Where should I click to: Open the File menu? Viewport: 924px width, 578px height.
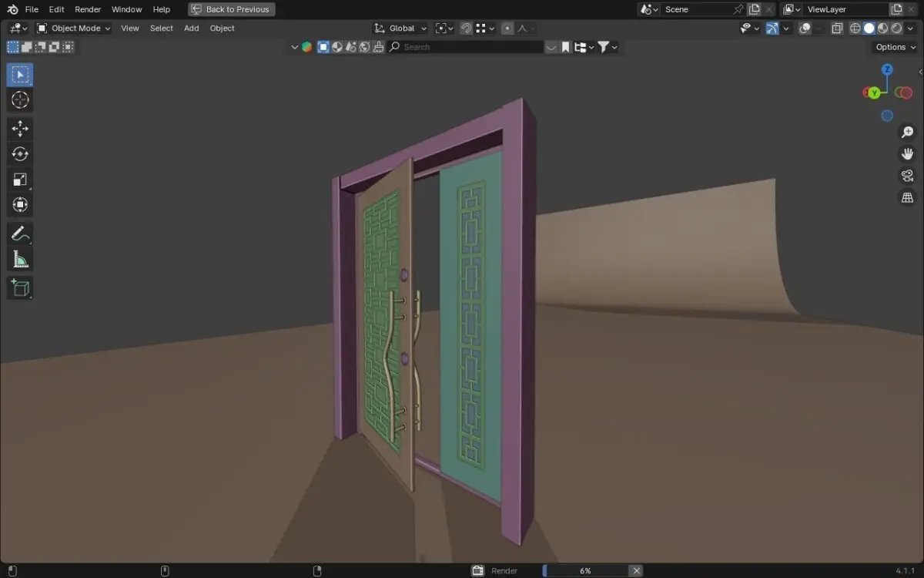(x=32, y=9)
